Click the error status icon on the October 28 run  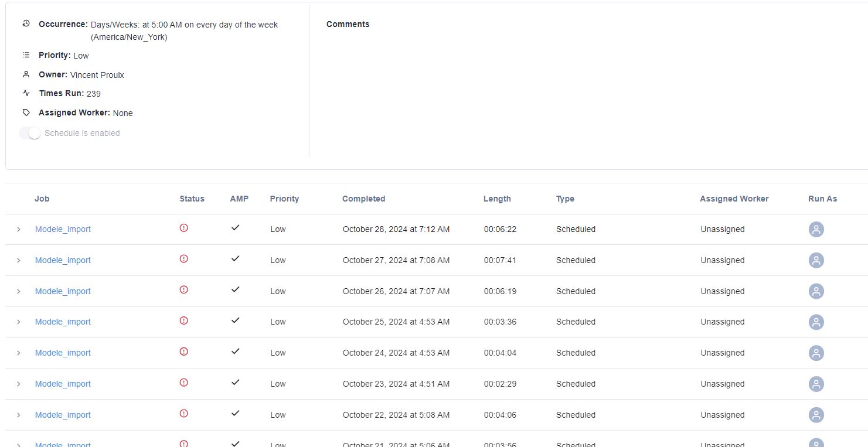click(183, 228)
